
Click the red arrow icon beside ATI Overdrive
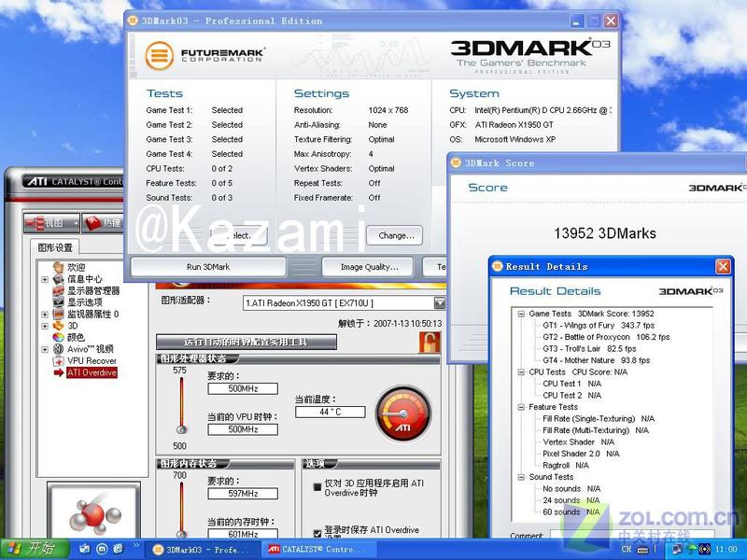[x=59, y=372]
